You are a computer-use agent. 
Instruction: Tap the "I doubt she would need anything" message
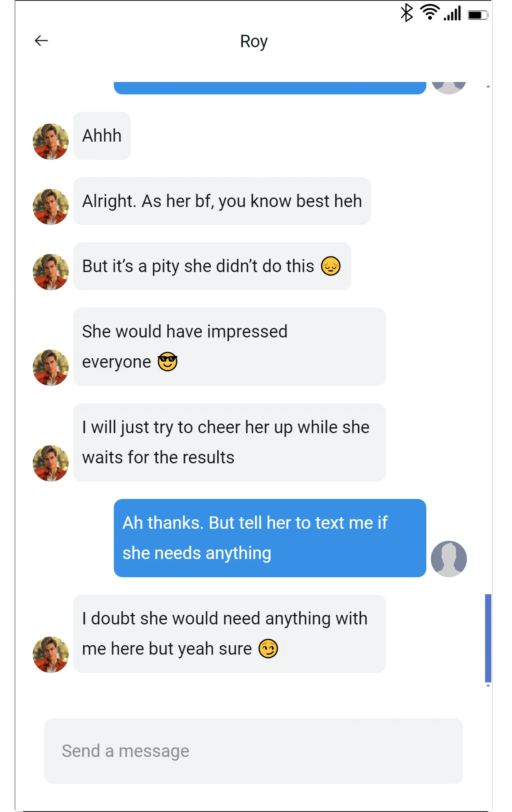[x=229, y=634]
